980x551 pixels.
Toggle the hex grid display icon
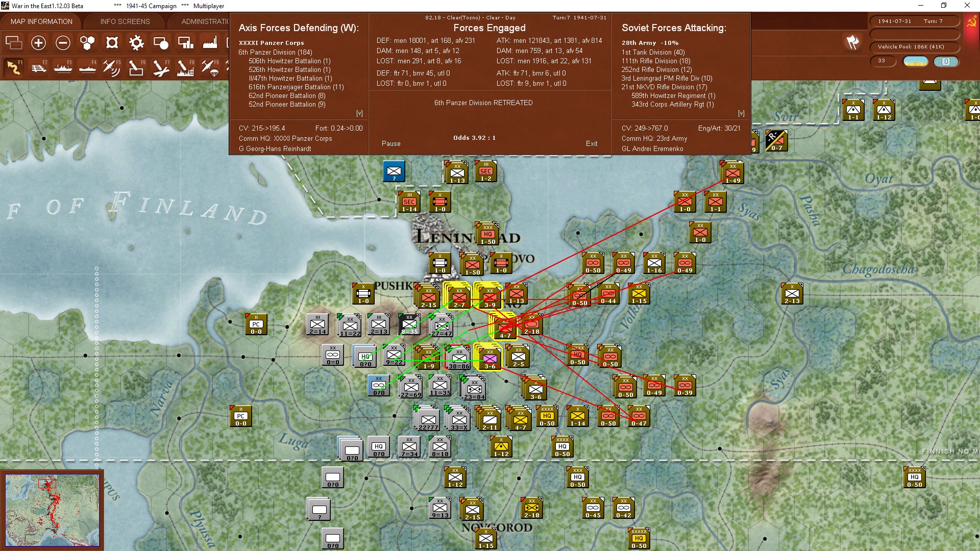[87, 43]
